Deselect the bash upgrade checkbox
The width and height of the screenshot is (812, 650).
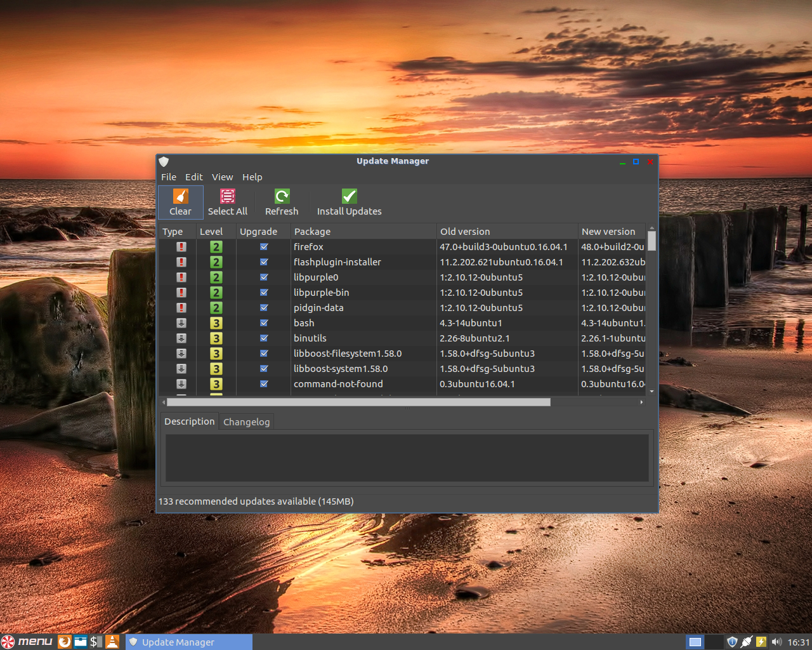tap(264, 323)
